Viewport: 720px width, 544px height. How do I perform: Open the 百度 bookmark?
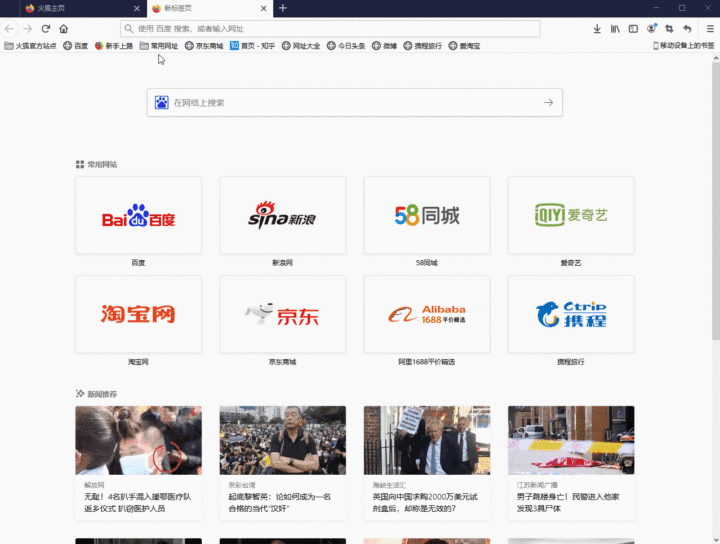pos(75,46)
